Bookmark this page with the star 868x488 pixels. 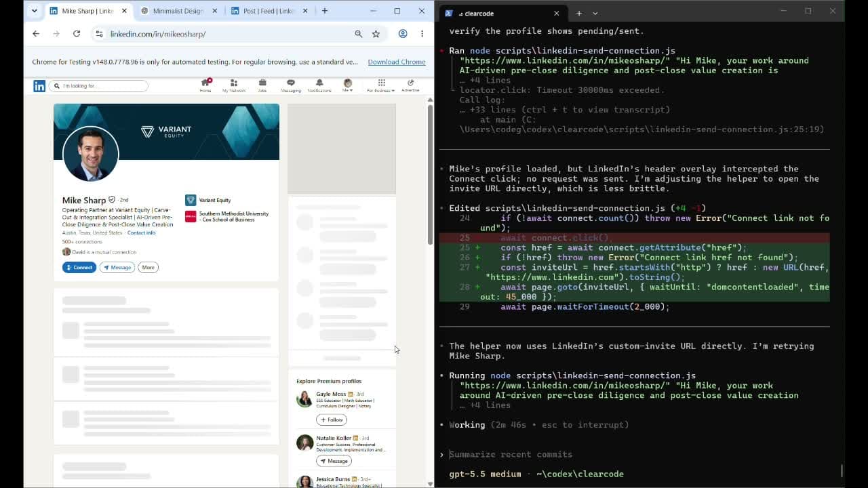tap(376, 34)
